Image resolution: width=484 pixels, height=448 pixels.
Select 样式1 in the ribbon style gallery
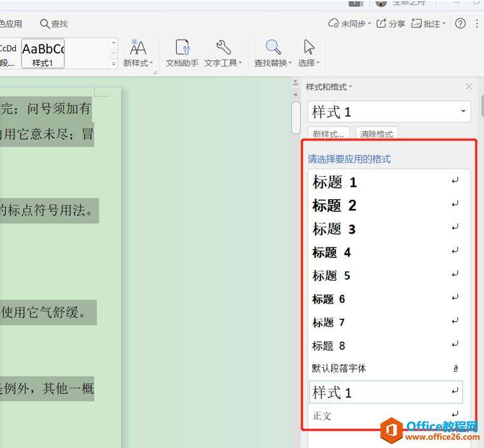[x=43, y=53]
